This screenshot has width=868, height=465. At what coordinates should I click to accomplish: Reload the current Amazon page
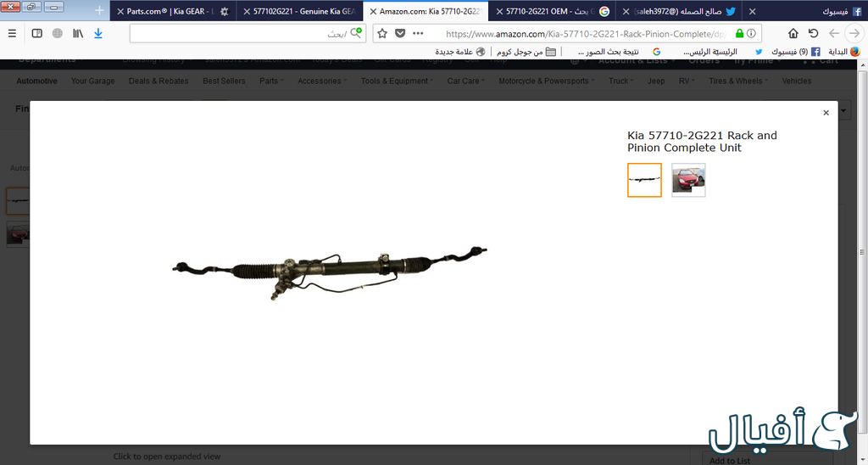coord(814,33)
